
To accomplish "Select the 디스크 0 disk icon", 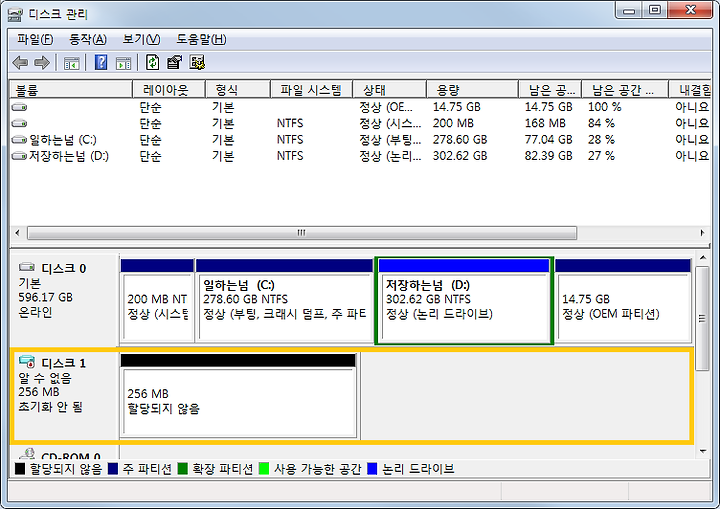I will (27, 267).
